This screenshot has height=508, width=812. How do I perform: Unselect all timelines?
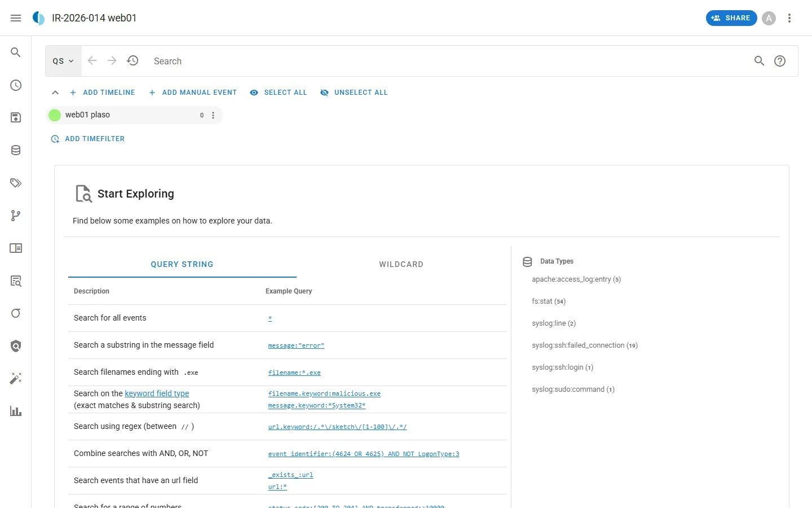tap(354, 93)
